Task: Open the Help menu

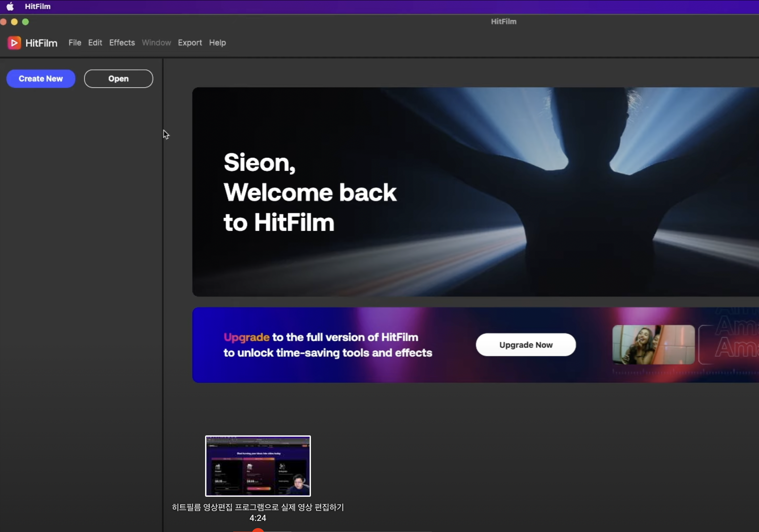Action: click(217, 43)
